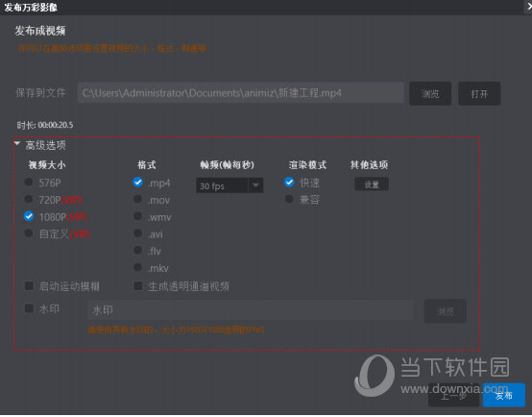Screen dimensions: 532x417
Task: Enable 生成透明通道视频 transparent channel checkbox
Action: [x=137, y=286]
